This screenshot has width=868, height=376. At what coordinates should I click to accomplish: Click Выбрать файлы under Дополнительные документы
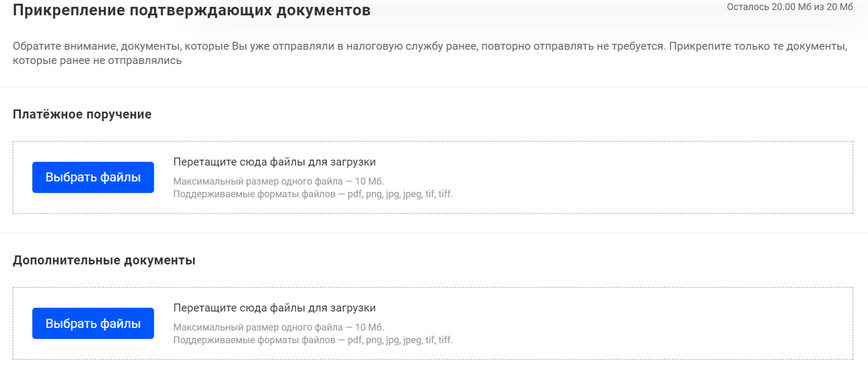tap(93, 324)
